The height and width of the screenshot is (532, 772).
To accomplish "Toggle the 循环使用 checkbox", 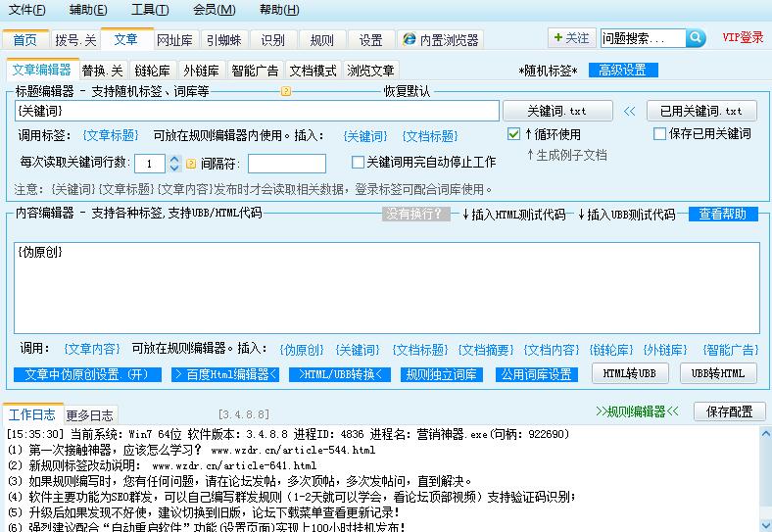I will click(x=513, y=134).
